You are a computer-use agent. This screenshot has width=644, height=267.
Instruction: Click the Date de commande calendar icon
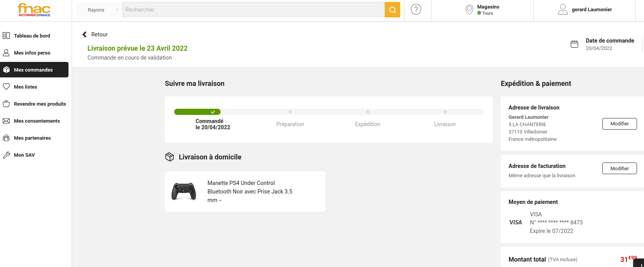(x=574, y=44)
